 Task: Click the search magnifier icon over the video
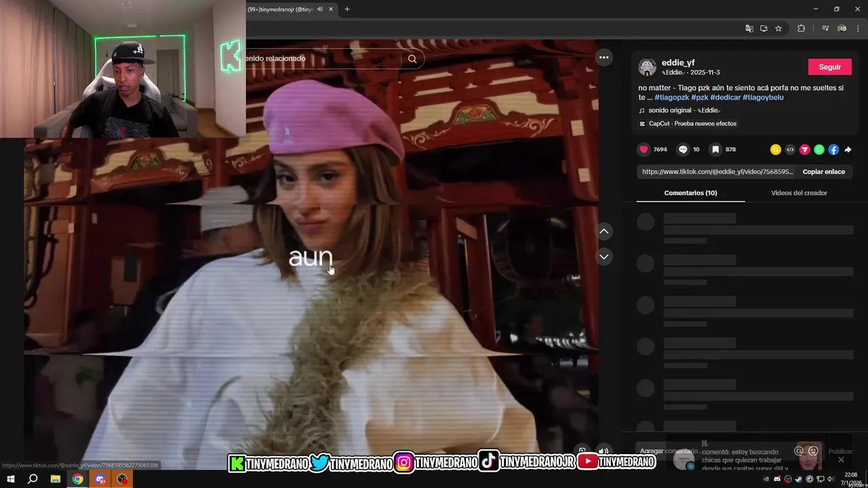pos(412,59)
